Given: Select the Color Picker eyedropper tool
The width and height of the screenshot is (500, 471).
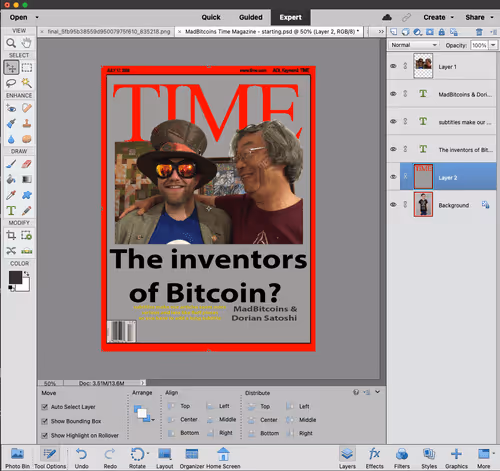Looking at the screenshot, I should (x=11, y=195).
